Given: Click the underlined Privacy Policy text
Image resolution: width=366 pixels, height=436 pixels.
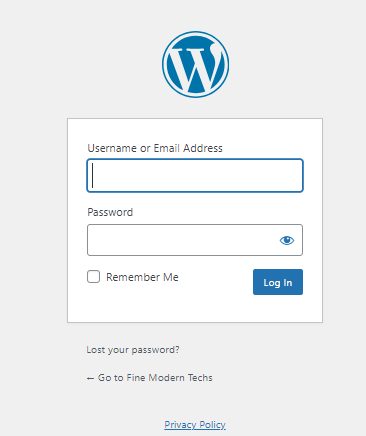Looking at the screenshot, I should 195,425.
